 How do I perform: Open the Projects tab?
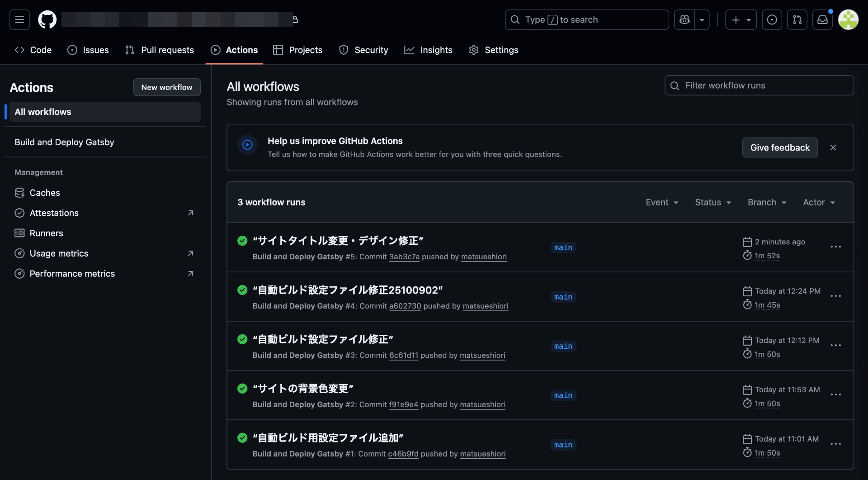297,50
